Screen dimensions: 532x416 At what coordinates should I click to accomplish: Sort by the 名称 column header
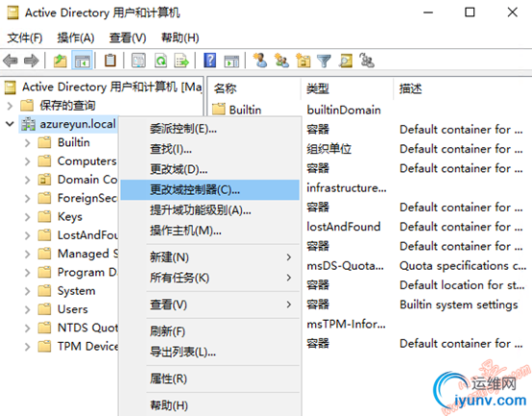254,88
